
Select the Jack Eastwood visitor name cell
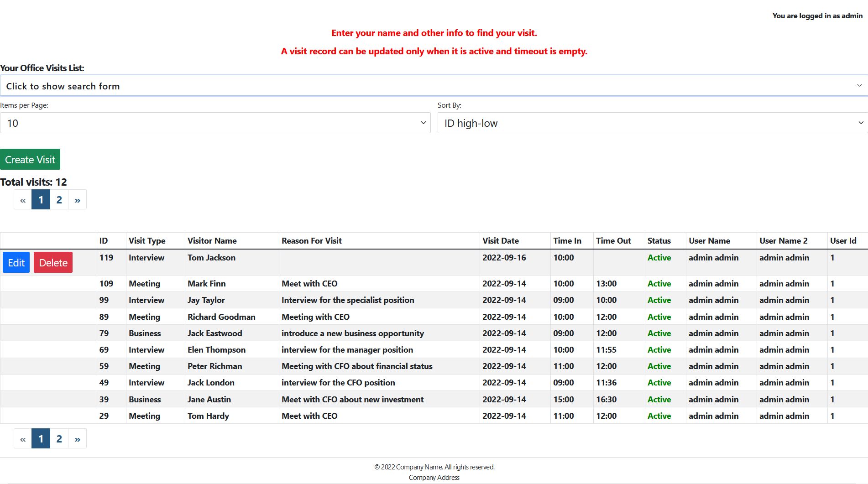coord(232,333)
